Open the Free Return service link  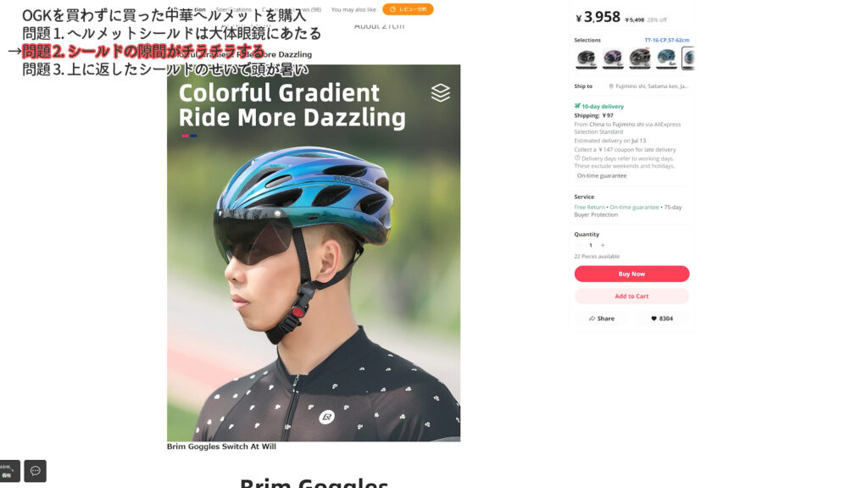point(589,207)
